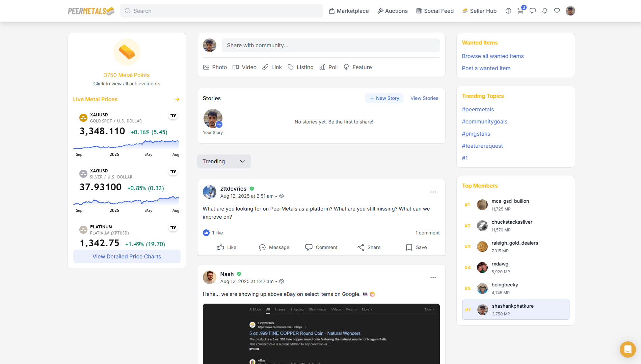This screenshot has height=364, width=641.
Task: Open the help question mark icon
Action: [x=508, y=11]
